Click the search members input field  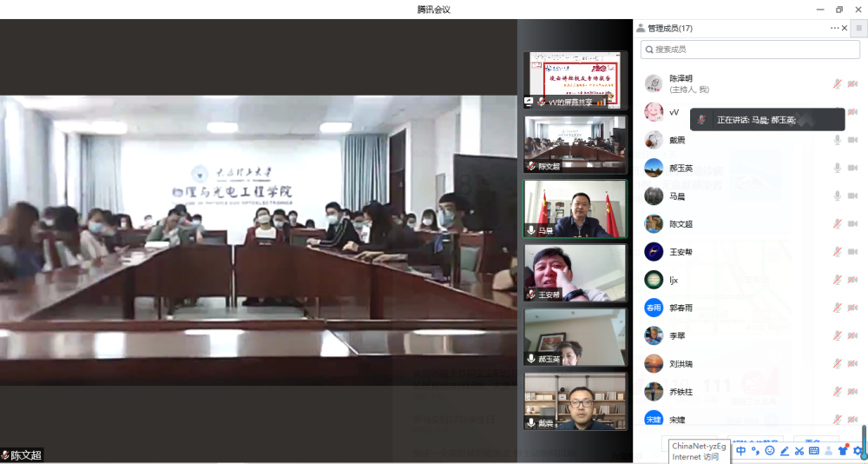coord(750,50)
